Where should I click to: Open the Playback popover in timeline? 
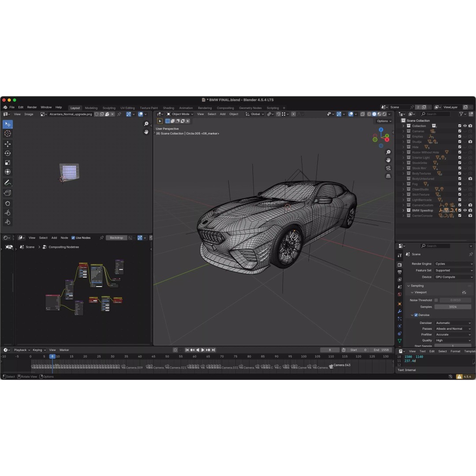tap(22, 350)
